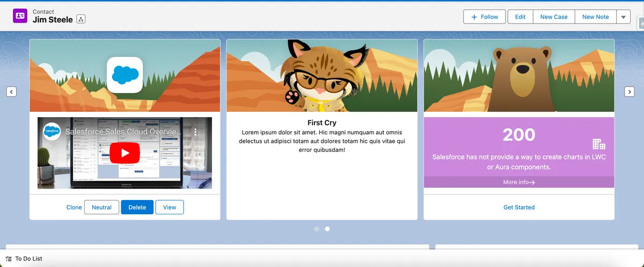This screenshot has height=267, width=644.
Task: Click the Get Started link
Action: [519, 207]
